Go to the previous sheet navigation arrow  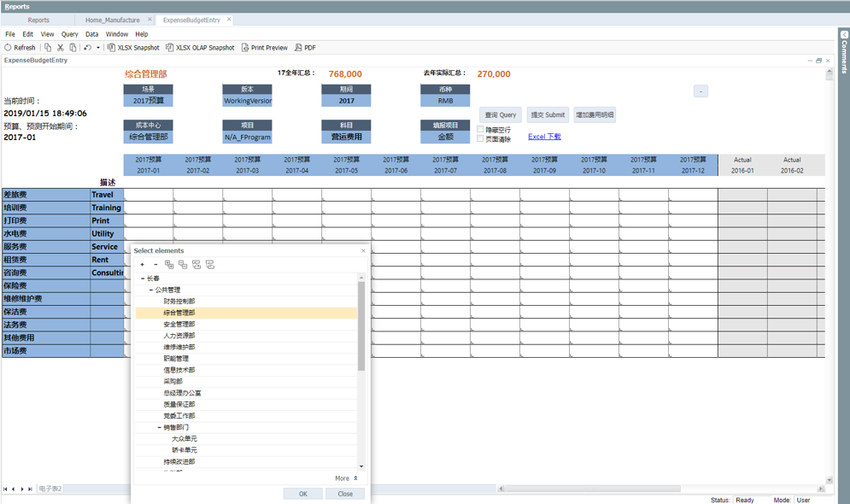pyautogui.click(x=14, y=489)
